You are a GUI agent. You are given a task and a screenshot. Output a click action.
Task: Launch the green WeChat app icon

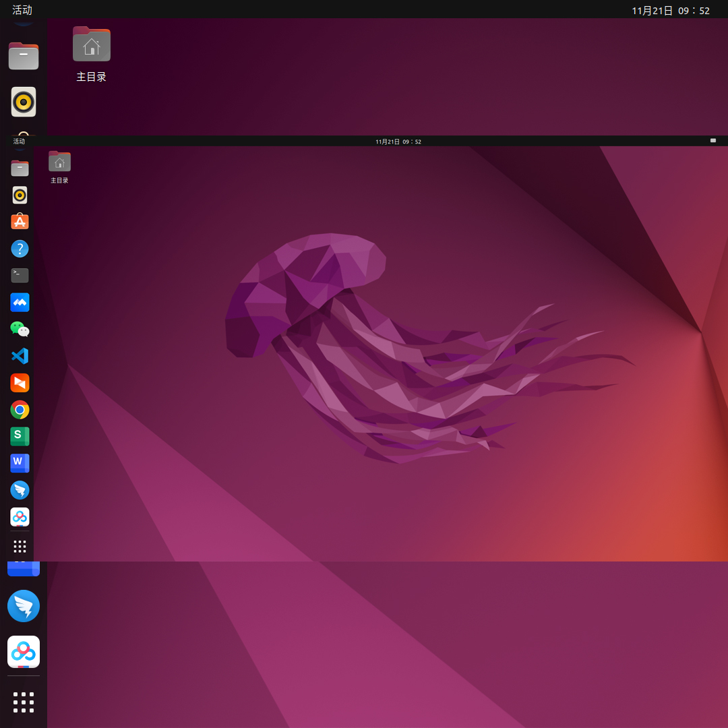pos(20,329)
